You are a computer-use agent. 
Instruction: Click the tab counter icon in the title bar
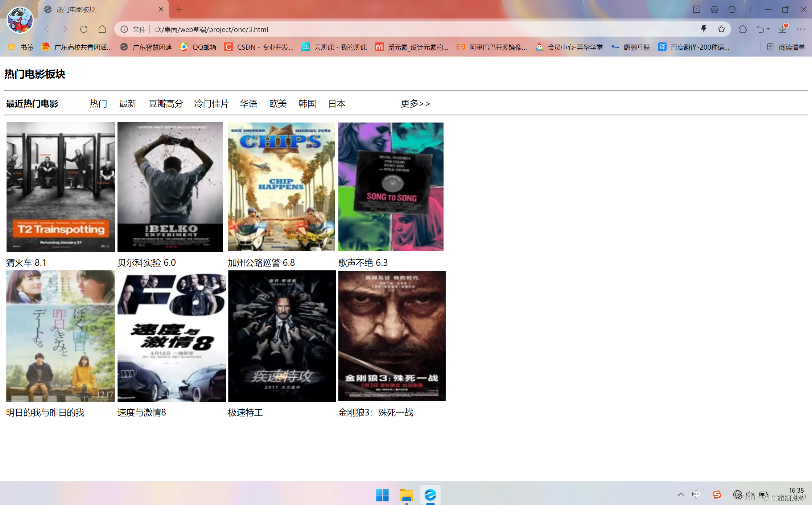[x=696, y=9]
